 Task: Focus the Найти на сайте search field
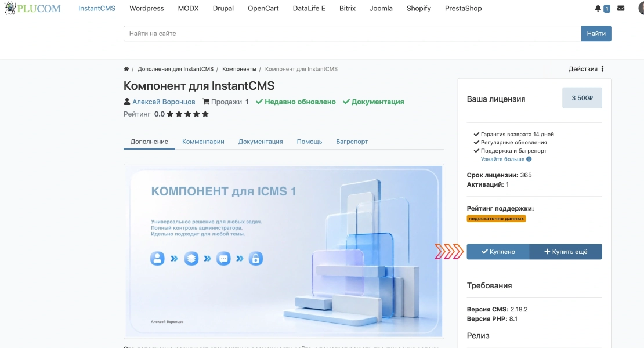click(352, 34)
